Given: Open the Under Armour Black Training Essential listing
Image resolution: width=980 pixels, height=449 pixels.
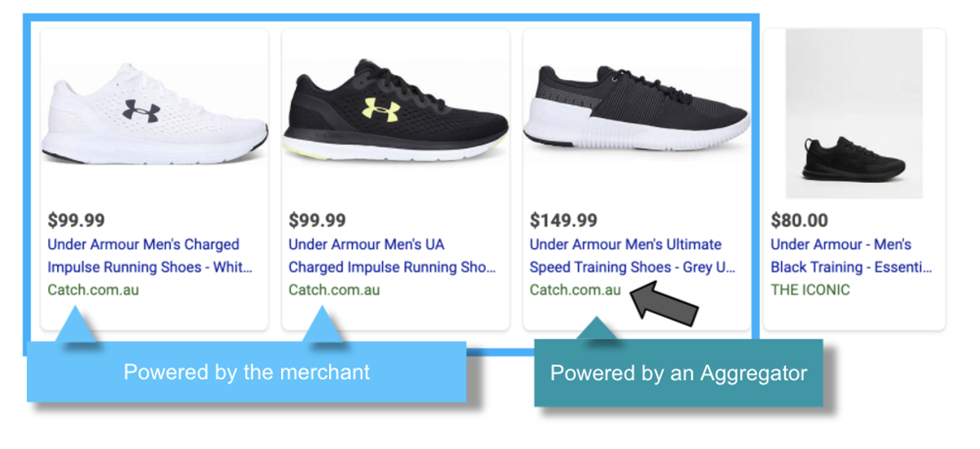Looking at the screenshot, I should point(850,255).
